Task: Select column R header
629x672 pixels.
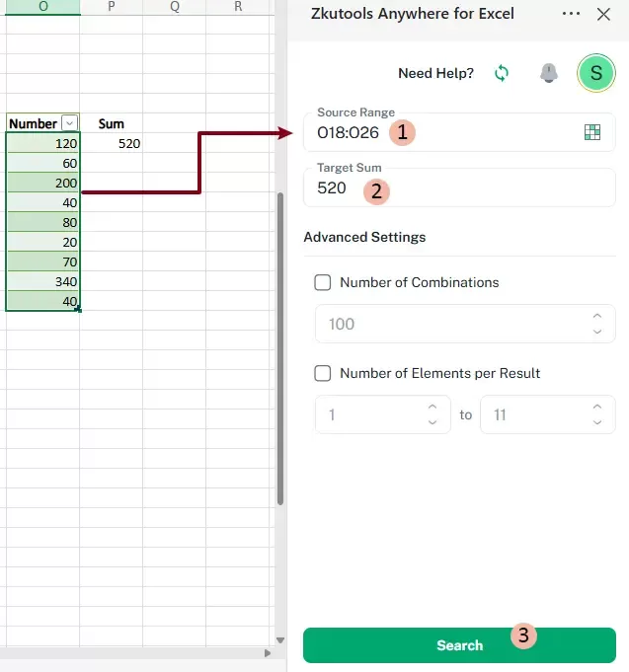Action: (x=238, y=7)
